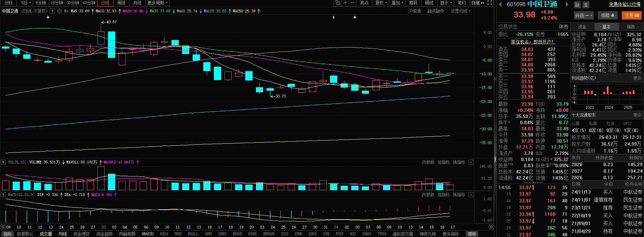Select the BOLL indicator
The width and height of the screenshot is (644, 237).
(x=193, y=234)
